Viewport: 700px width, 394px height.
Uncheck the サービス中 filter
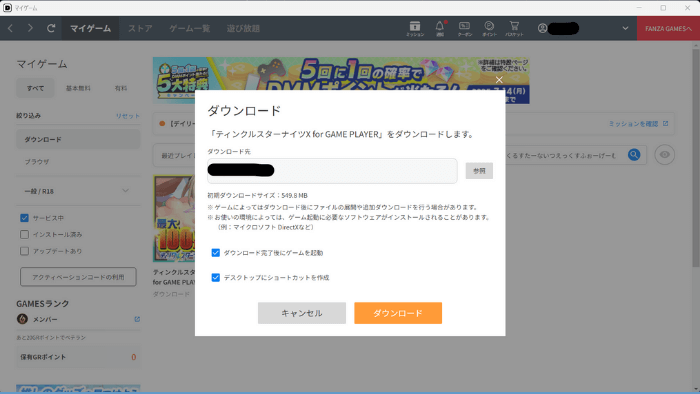click(24, 218)
